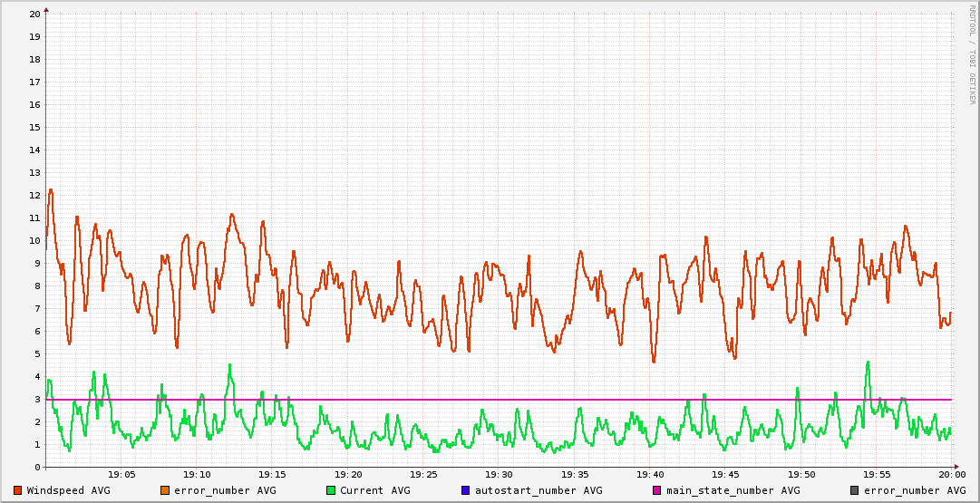Screen dimensions: 980x503
Task: Click the 19:05 time axis label
Action: 121,474
